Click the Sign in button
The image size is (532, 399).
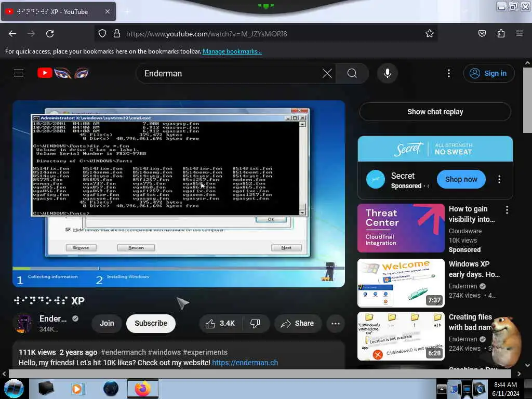489,73
